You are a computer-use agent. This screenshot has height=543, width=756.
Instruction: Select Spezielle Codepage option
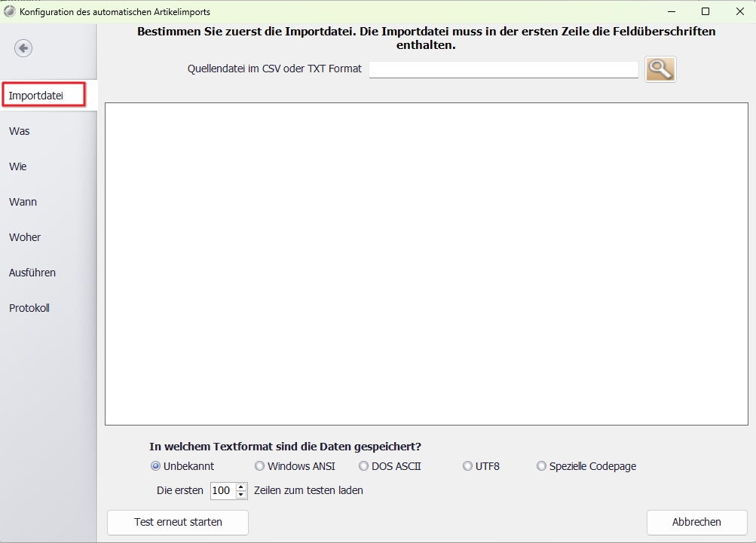click(586, 466)
